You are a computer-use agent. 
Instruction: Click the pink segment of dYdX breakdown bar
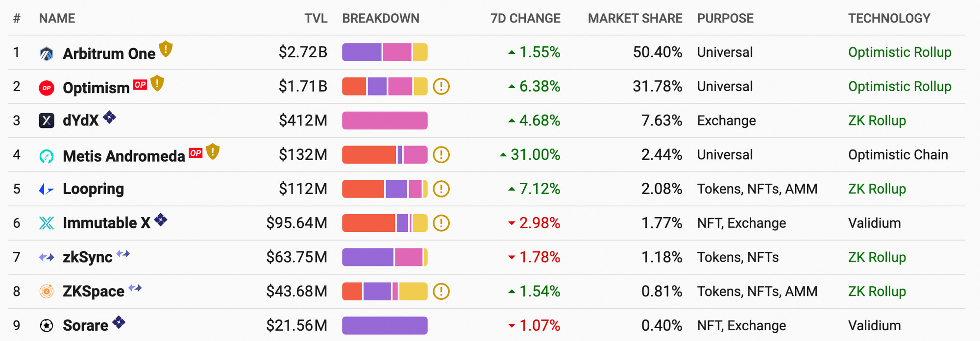(x=385, y=121)
